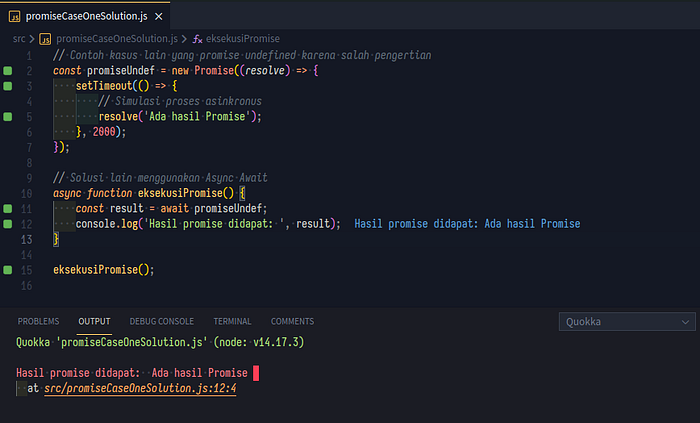The image size is (700, 423).
Task: Click the function symbol icon in the breadcrumb
Action: pos(197,39)
